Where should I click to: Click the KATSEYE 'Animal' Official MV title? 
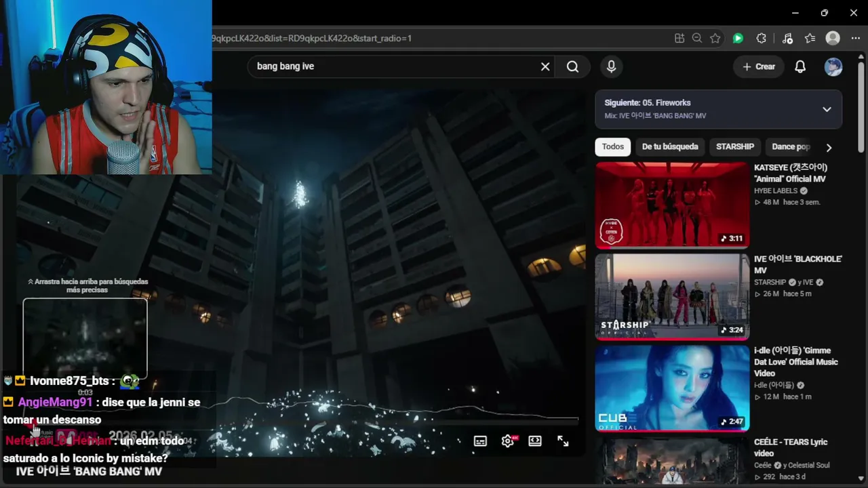(791, 173)
